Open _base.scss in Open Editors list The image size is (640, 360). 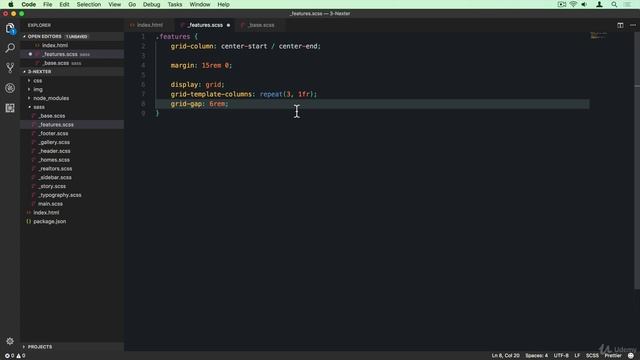[56, 63]
